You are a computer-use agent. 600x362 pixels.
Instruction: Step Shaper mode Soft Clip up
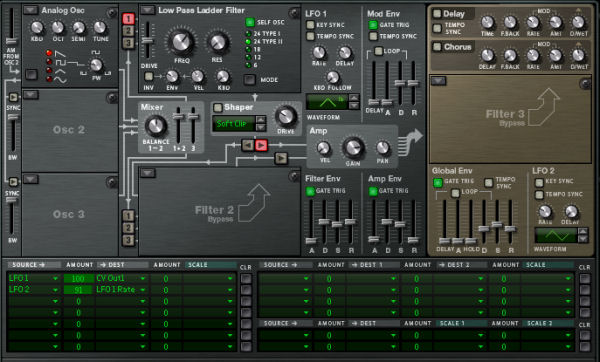pyautogui.click(x=261, y=120)
